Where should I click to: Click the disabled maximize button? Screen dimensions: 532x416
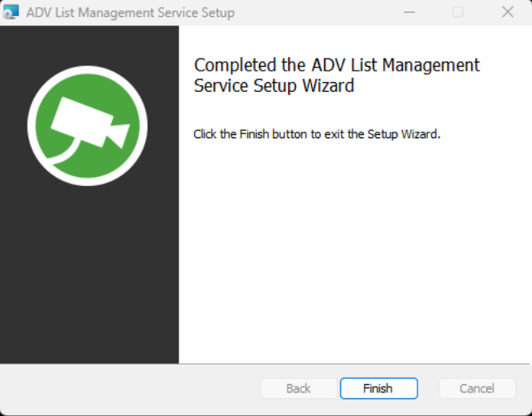click(458, 12)
